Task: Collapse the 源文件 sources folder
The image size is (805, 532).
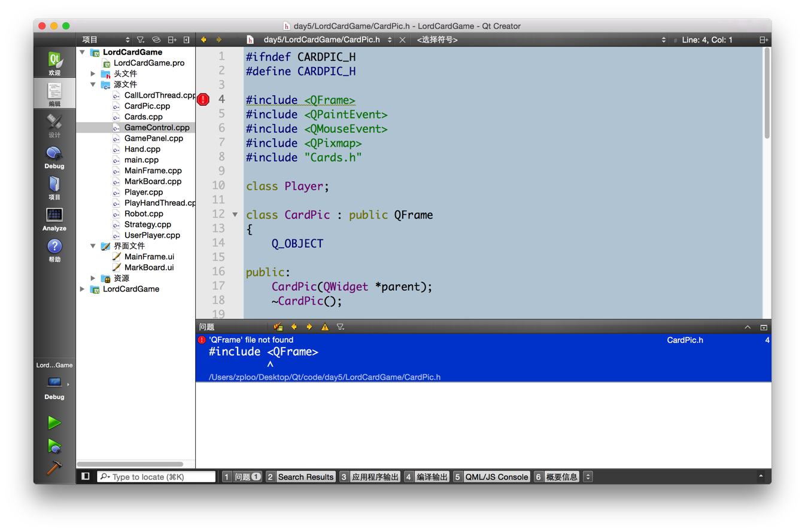Action: point(93,84)
